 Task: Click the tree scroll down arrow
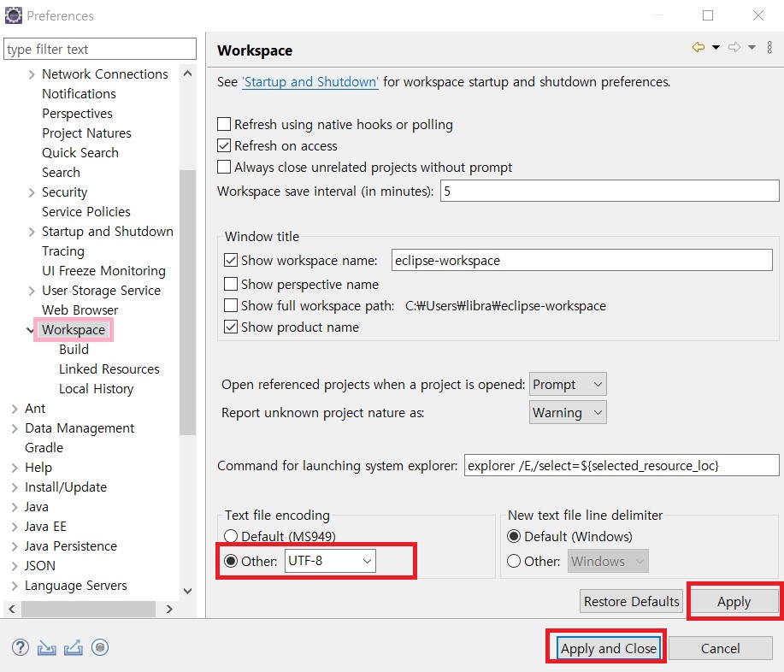tap(187, 591)
